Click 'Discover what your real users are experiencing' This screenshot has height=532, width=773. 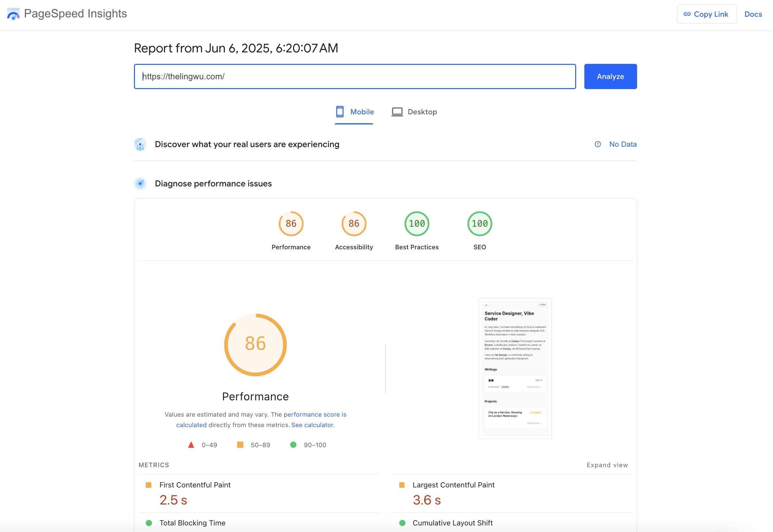coord(247,144)
